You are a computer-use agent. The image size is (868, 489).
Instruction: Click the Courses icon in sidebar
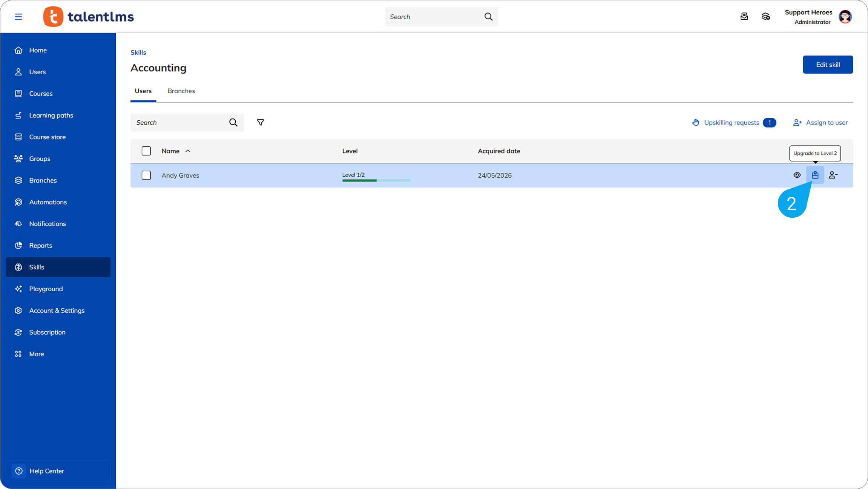[x=18, y=94]
